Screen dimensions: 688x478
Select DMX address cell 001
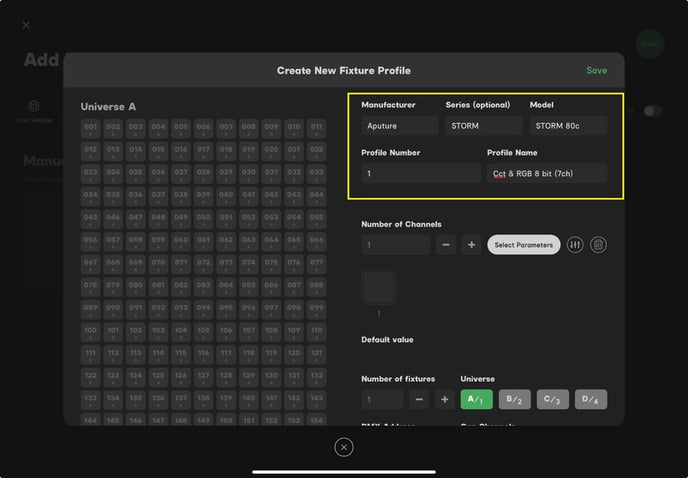pyautogui.click(x=90, y=129)
